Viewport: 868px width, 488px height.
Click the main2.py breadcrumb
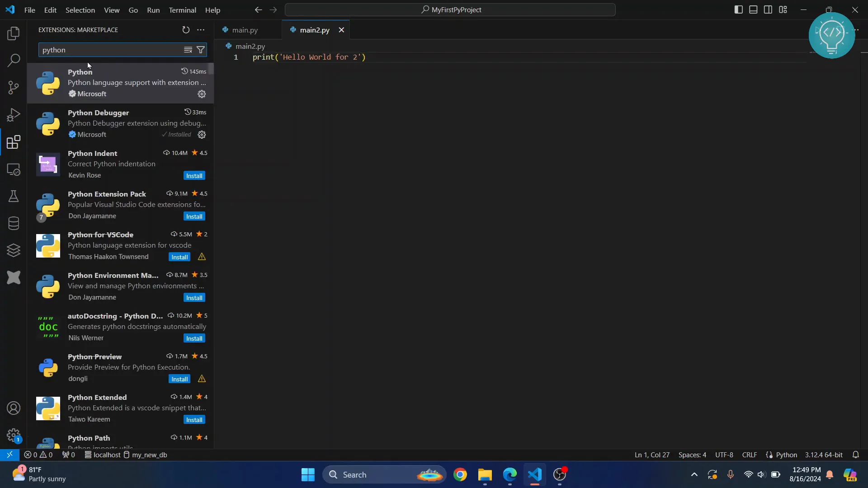tap(250, 46)
